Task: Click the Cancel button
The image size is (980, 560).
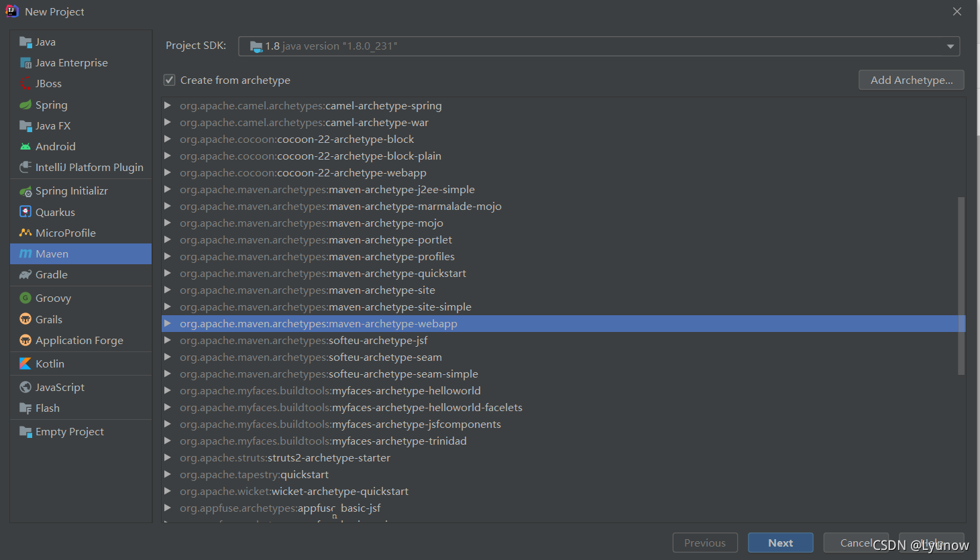Action: pos(857,543)
